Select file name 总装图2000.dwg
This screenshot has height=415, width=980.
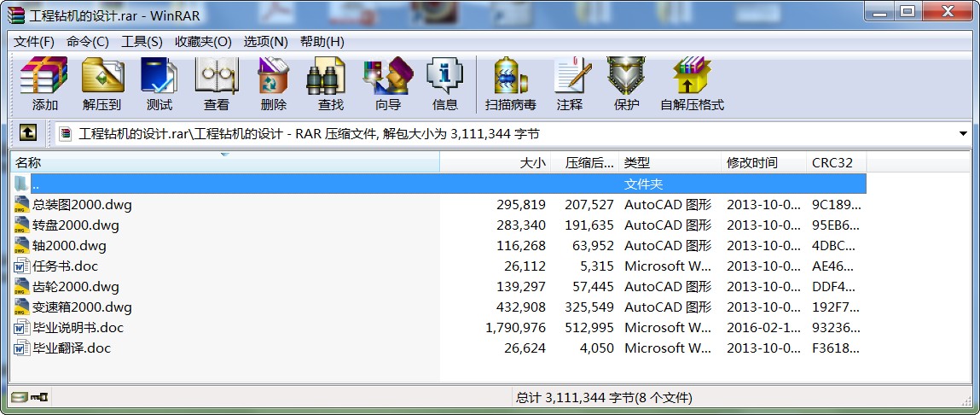tap(82, 205)
